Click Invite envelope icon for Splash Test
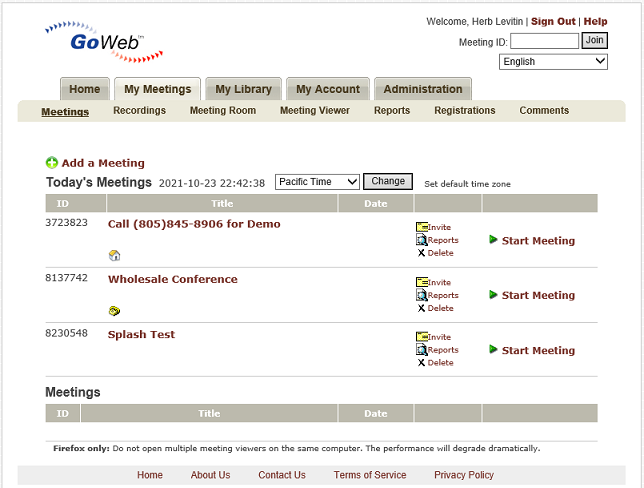Image resolution: width=644 pixels, height=488 pixels. point(421,338)
